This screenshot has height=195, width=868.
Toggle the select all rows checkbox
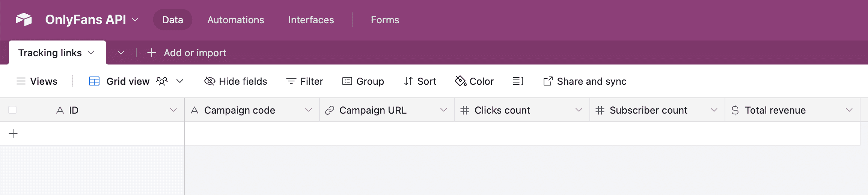coord(12,110)
